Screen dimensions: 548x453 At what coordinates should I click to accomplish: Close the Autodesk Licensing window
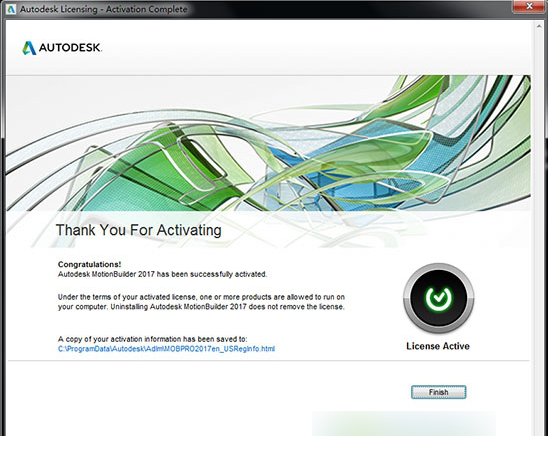[529, 6]
